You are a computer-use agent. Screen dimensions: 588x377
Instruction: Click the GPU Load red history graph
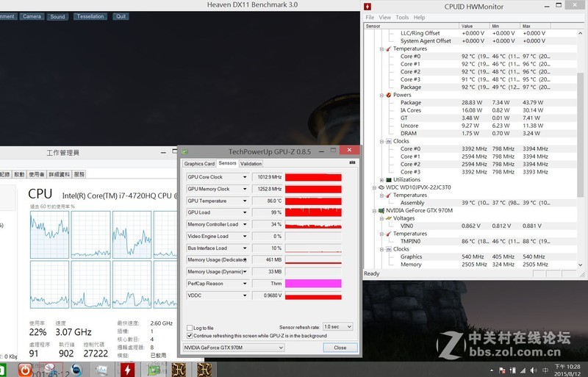coord(313,212)
